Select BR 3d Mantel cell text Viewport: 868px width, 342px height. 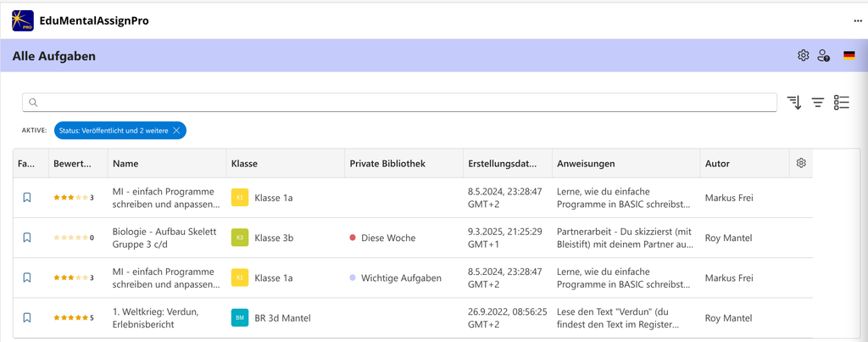tap(283, 318)
